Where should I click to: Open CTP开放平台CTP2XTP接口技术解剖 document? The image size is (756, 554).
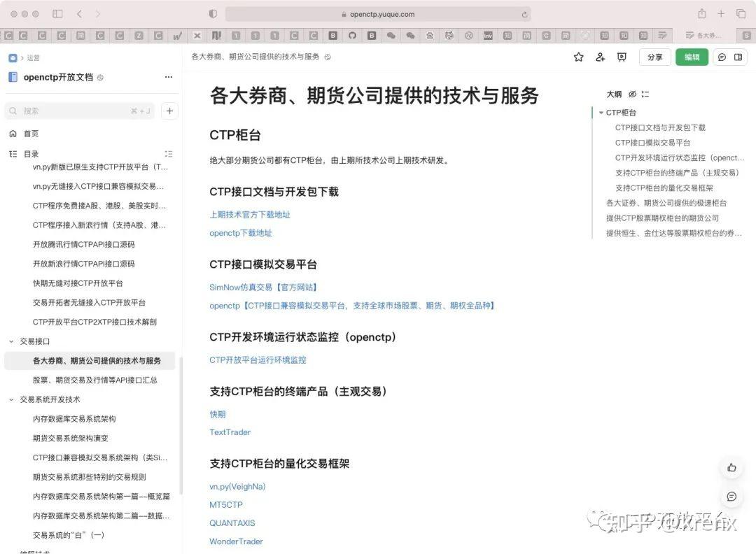tap(94, 322)
